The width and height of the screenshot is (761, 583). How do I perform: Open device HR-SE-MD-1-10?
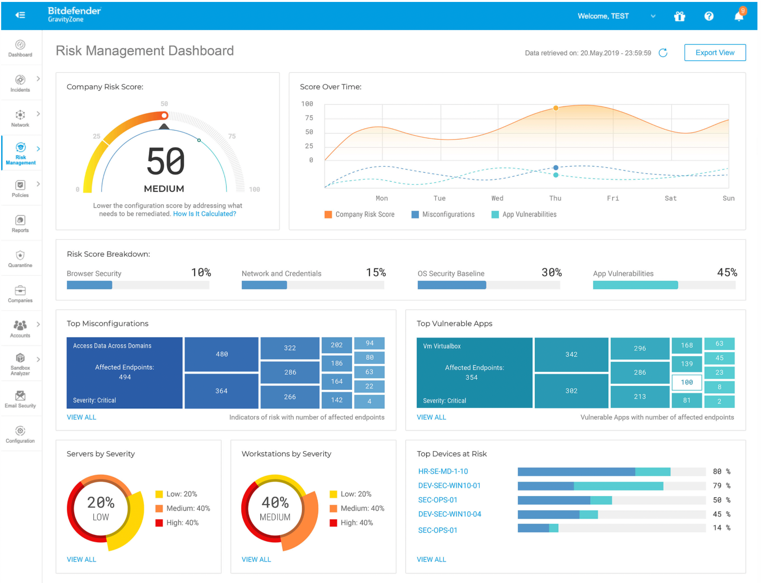tap(443, 471)
